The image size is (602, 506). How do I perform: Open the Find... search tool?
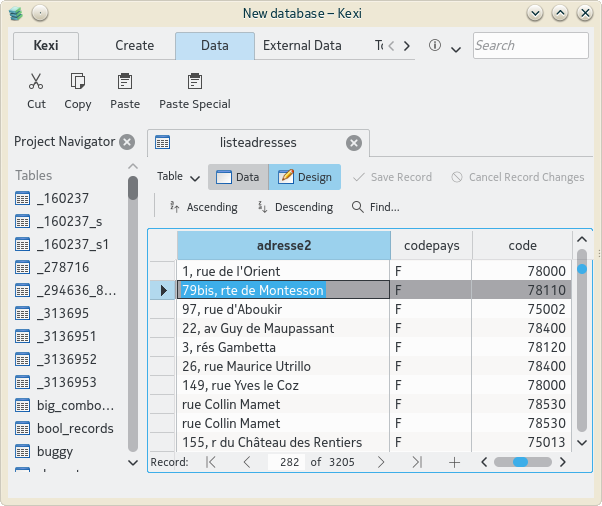375,207
